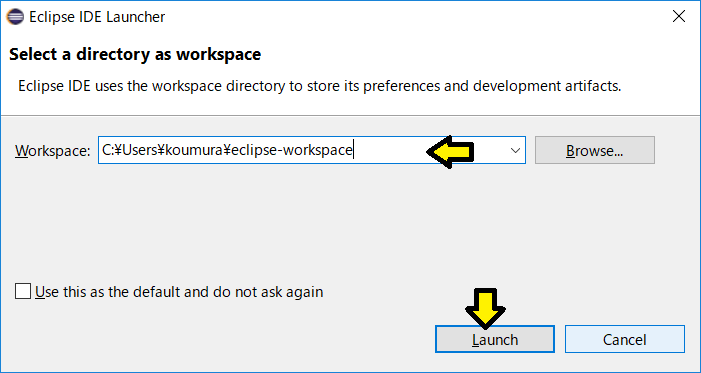
Task: Enable 'Use this as the default' checkbox
Action: click(23, 292)
